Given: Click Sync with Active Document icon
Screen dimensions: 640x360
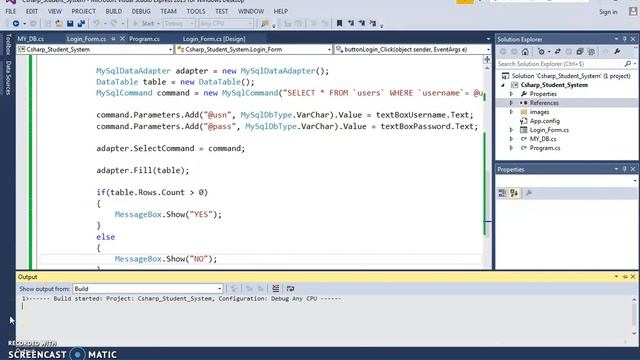Looking at the screenshot, I should pos(558,52).
